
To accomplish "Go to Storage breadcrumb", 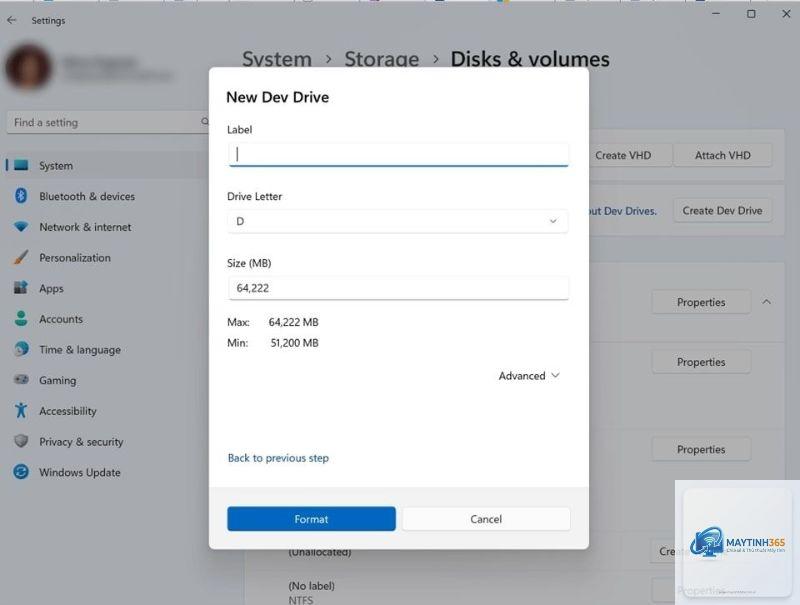I will [x=382, y=59].
